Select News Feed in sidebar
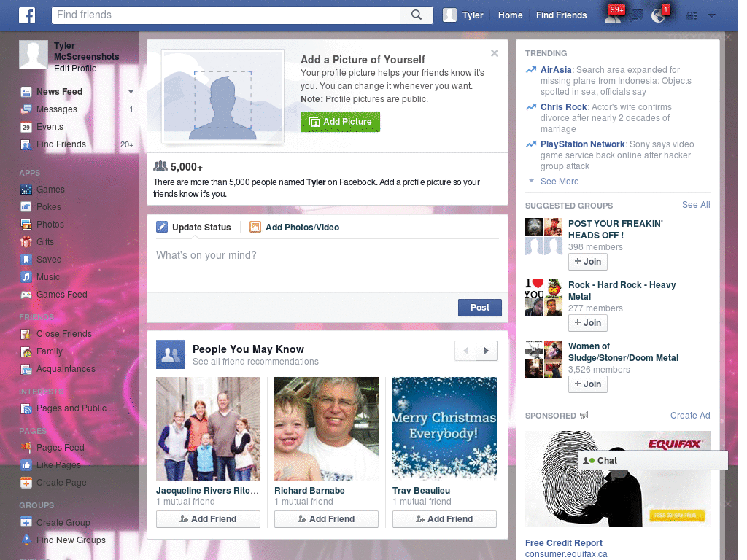The image size is (747, 560). coord(59,91)
